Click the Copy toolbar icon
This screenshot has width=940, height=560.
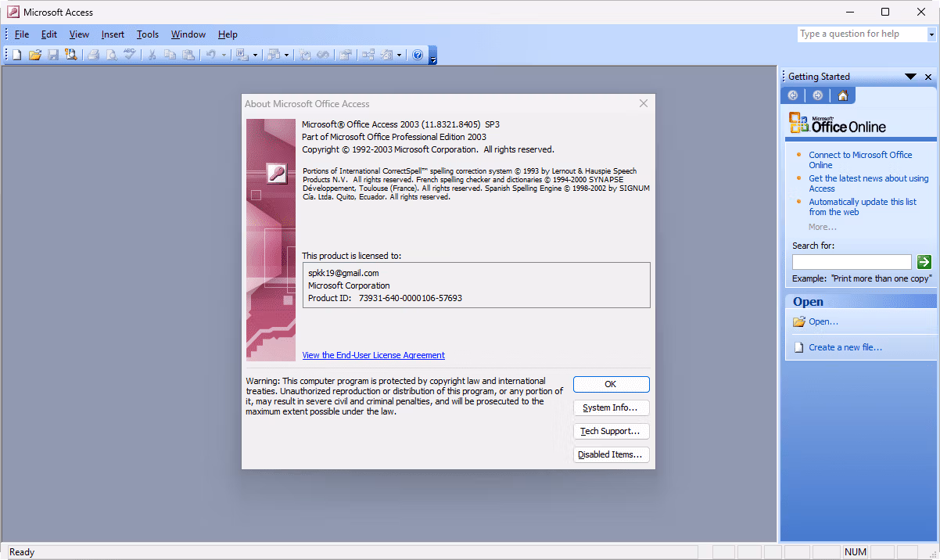[170, 55]
